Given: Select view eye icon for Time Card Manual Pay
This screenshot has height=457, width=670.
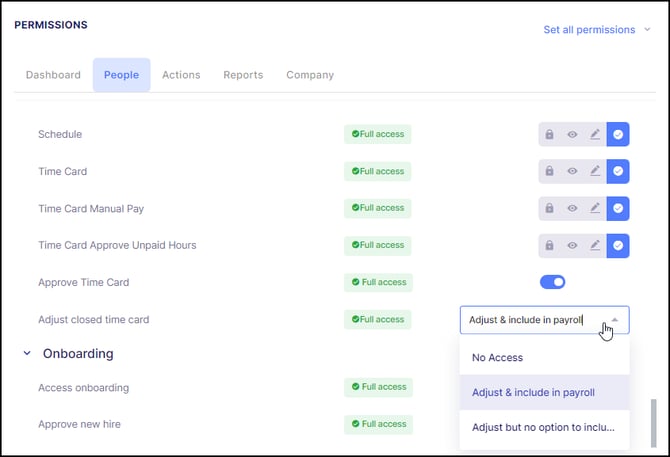Looking at the screenshot, I should tap(572, 208).
